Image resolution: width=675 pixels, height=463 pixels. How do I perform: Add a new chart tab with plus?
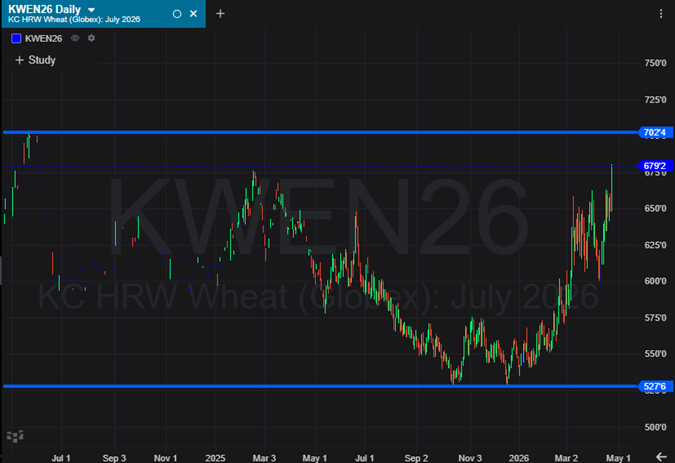pyautogui.click(x=220, y=14)
